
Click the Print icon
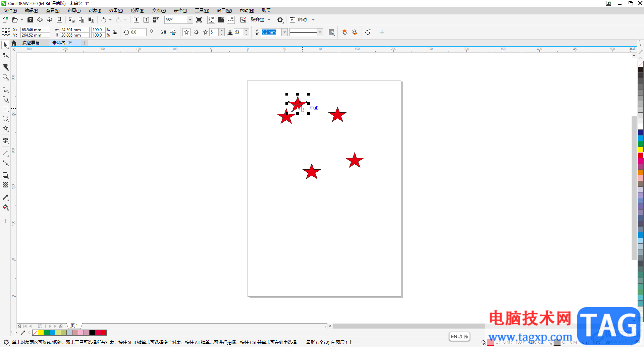[59, 20]
